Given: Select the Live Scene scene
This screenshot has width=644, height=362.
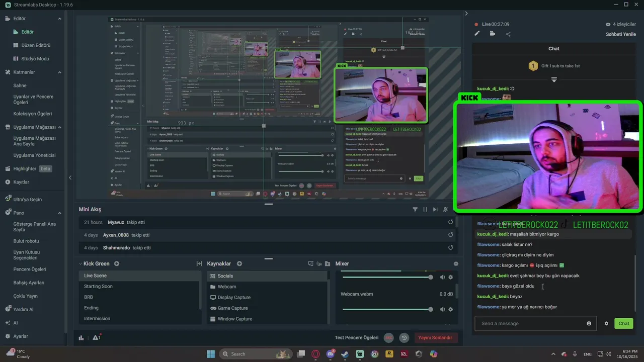Looking at the screenshot, I should (139, 276).
